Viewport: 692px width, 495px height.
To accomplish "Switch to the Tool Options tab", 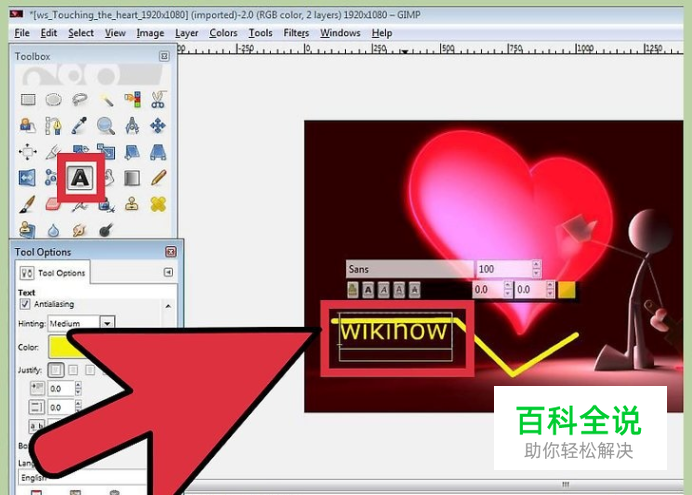I will (x=53, y=273).
